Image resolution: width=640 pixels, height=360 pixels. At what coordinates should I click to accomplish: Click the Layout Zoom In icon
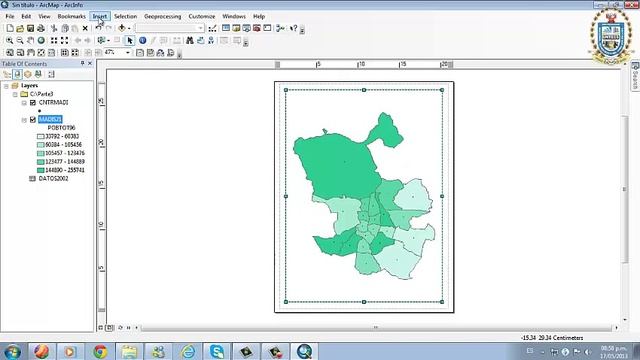(x=9, y=53)
